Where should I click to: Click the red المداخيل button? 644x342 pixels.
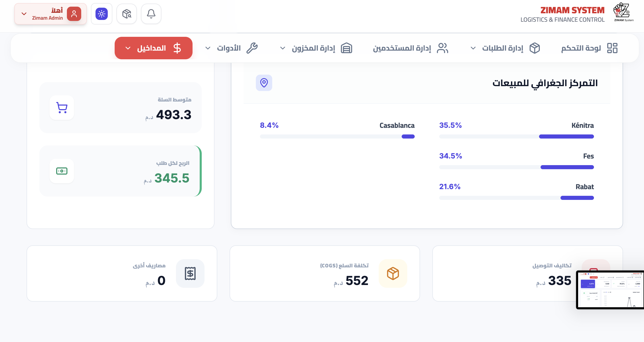153,48
